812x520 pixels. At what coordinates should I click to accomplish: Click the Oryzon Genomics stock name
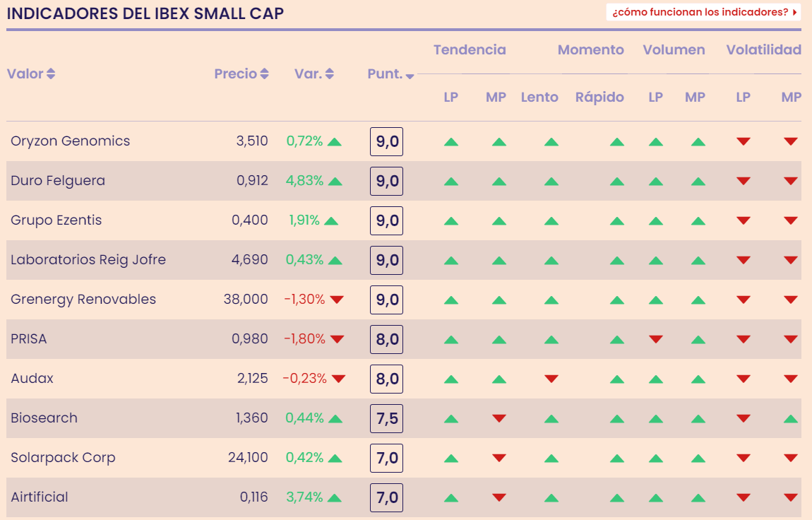coord(71,141)
